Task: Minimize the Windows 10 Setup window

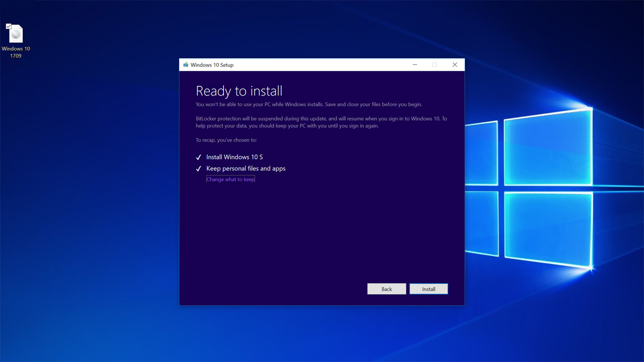Action: (415, 65)
